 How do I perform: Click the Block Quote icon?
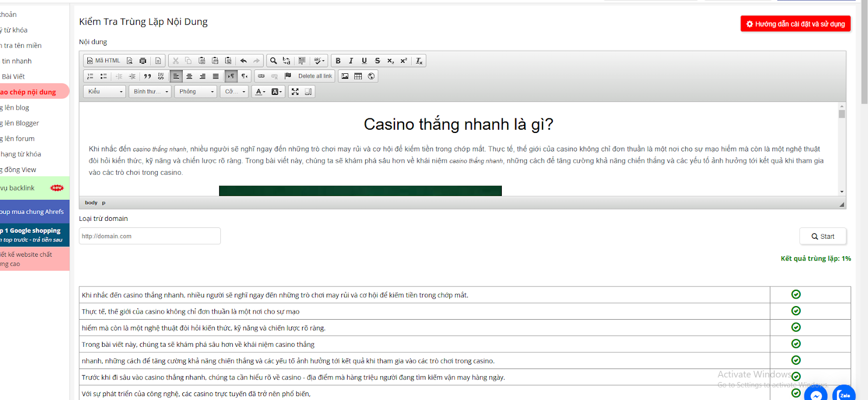click(x=148, y=77)
